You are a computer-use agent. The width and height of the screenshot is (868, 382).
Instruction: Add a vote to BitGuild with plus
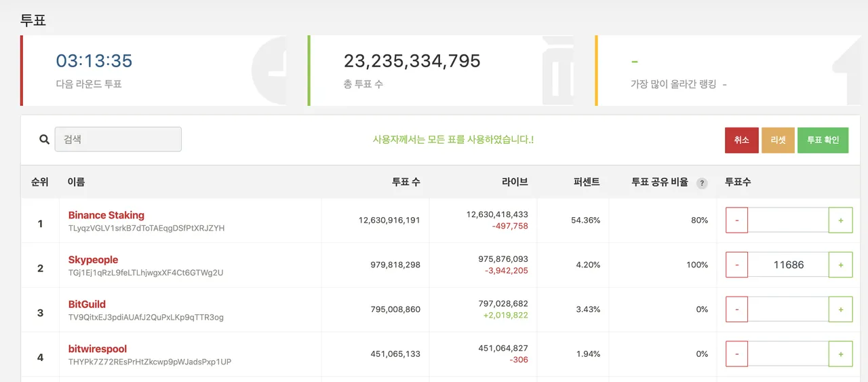(841, 309)
